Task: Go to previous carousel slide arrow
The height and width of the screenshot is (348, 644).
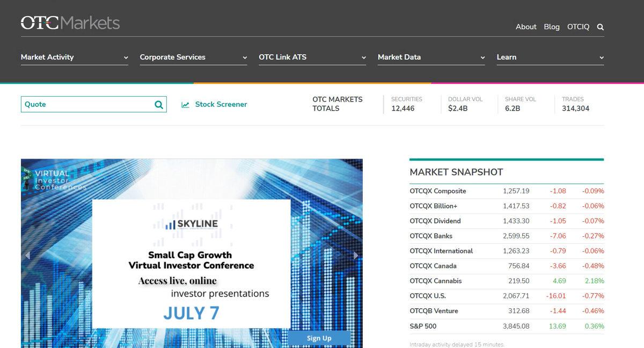Action: 27,256
